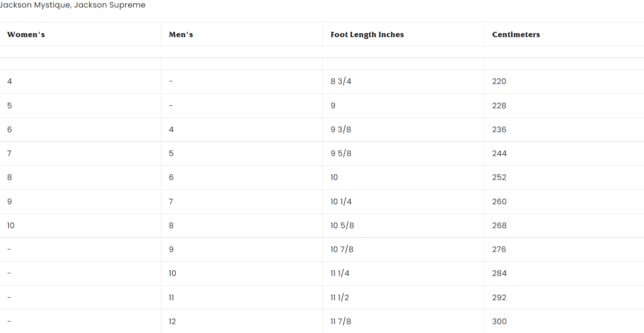This screenshot has width=644, height=333.
Task: Select the Centimeters column header
Action: (x=516, y=34)
